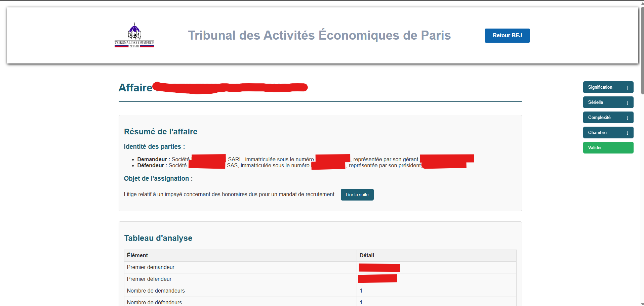Click the Tribunal de Commerce de Paris logo
The width and height of the screenshot is (644, 306).
point(134,35)
